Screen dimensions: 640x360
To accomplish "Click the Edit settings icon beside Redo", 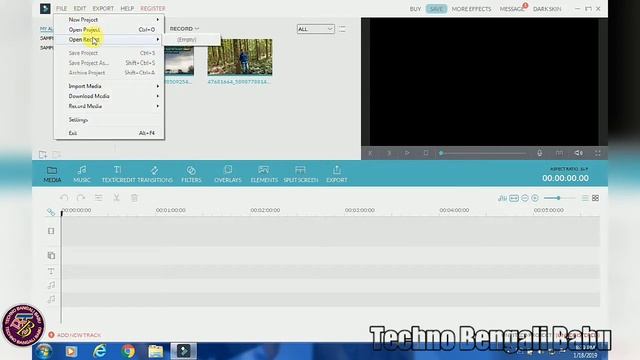I will [x=98, y=198].
